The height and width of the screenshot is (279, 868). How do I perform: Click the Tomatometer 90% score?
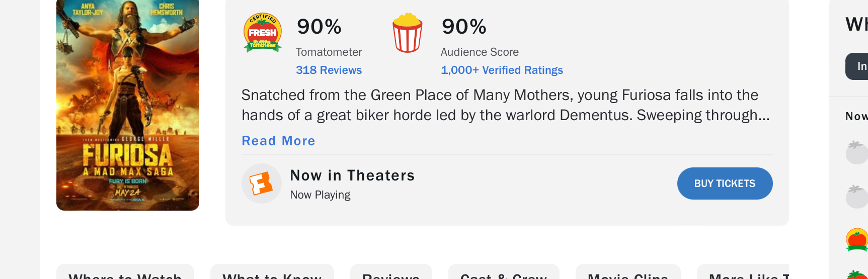point(319,27)
